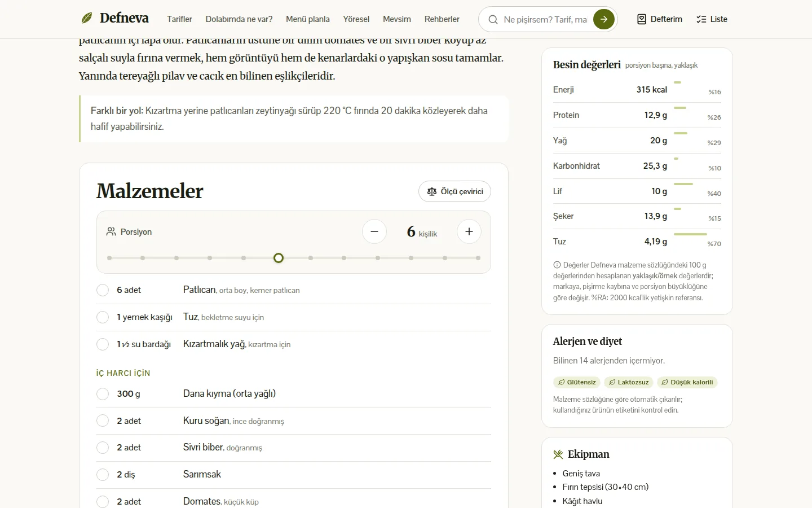This screenshot has width=812, height=508.
Task: Decrease portion with minus button
Action: [374, 231]
